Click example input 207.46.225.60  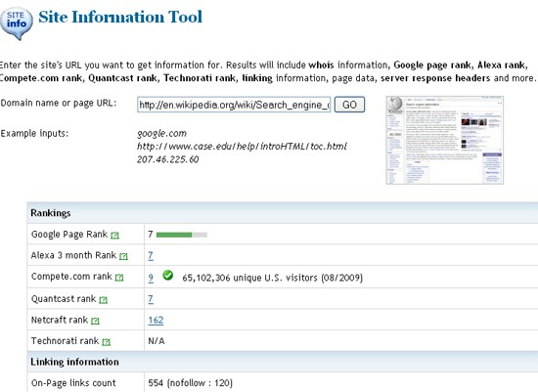(168, 159)
